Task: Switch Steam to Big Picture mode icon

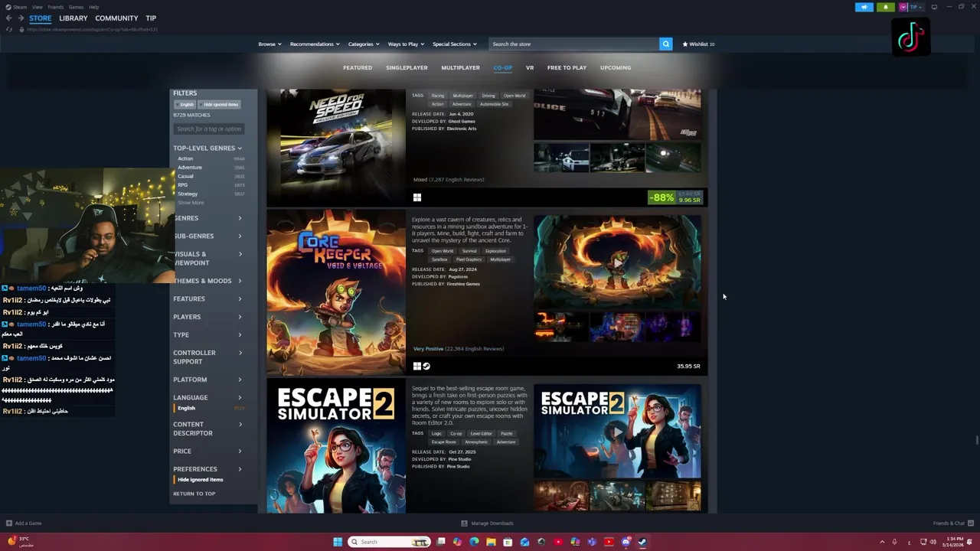Action: (x=934, y=7)
